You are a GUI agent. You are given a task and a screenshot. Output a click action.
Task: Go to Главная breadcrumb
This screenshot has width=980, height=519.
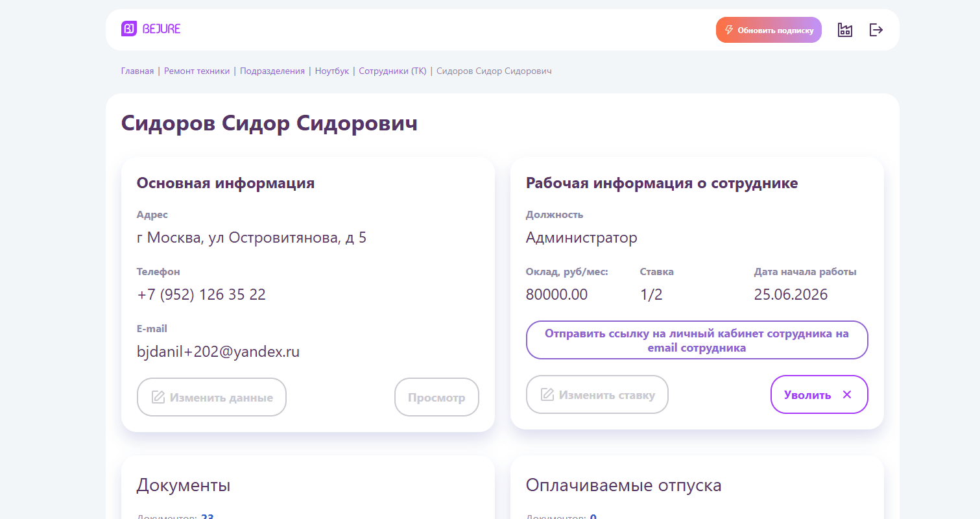[137, 71]
